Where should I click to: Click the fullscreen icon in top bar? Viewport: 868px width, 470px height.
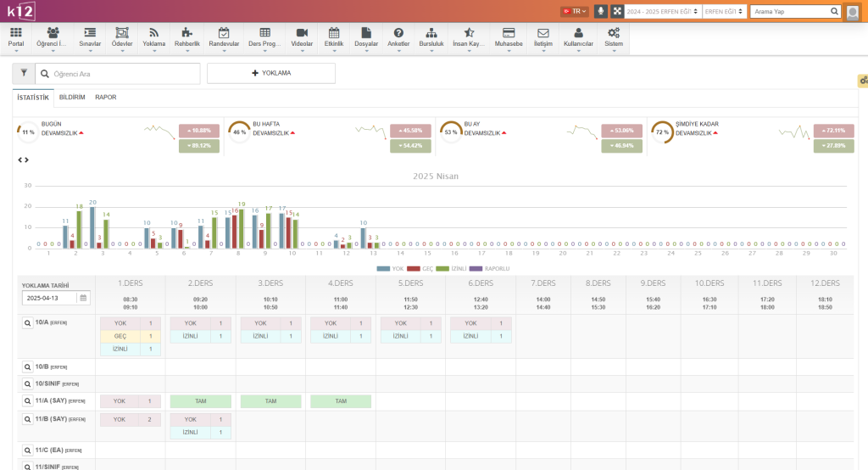[617, 11]
